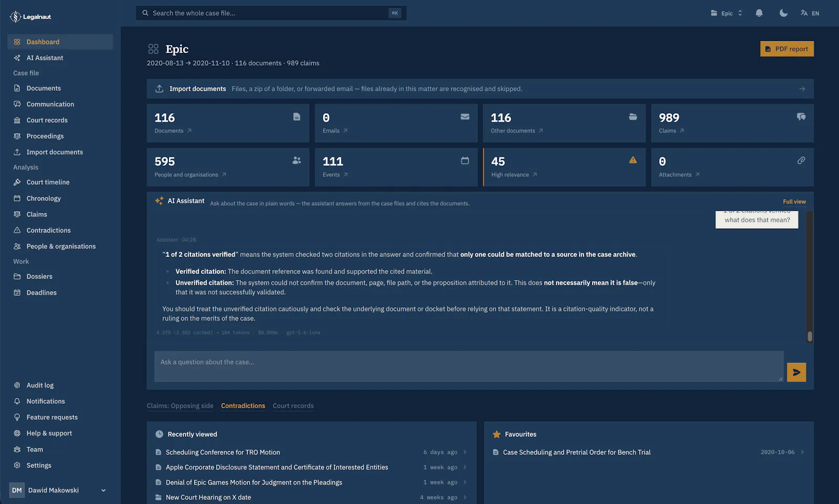
Task: Expand Apple Corporate Disclosure Statement row chevron
Action: pyautogui.click(x=465, y=467)
